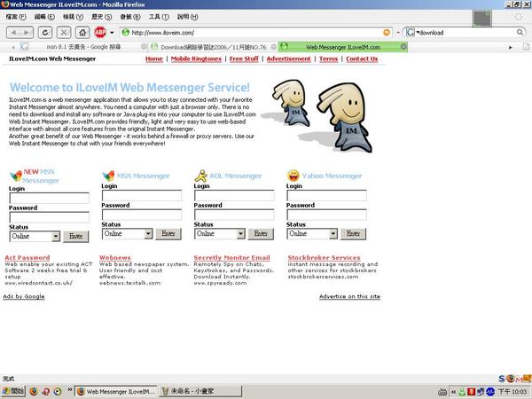This screenshot has height=399, width=532.
Task: Click Advertise on this site link
Action: pos(349,296)
